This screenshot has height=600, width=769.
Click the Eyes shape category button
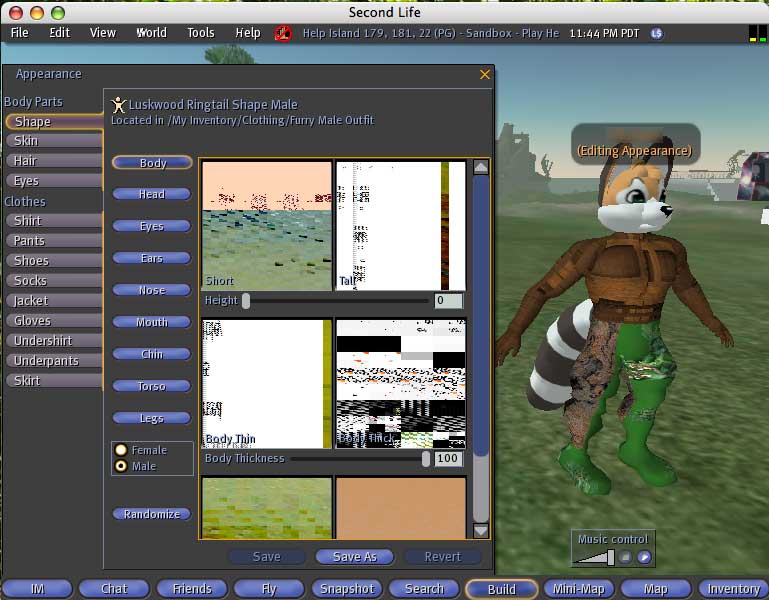click(x=152, y=226)
